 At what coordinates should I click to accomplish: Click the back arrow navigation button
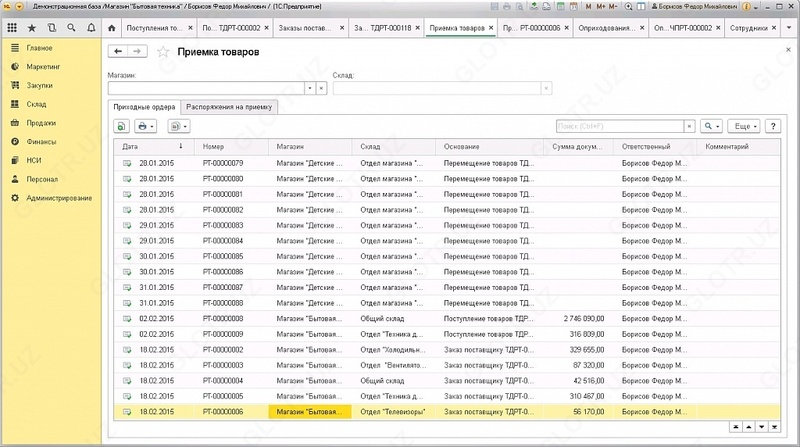click(120, 50)
